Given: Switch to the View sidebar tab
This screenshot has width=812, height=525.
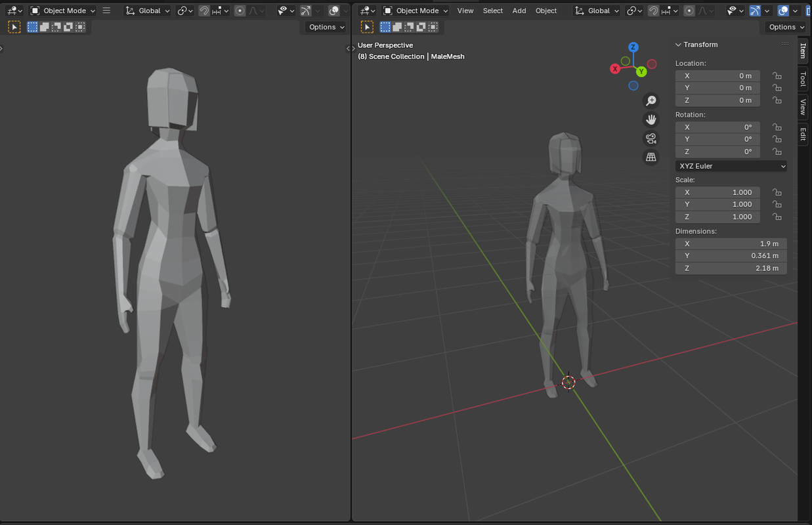Looking at the screenshot, I should click(803, 107).
